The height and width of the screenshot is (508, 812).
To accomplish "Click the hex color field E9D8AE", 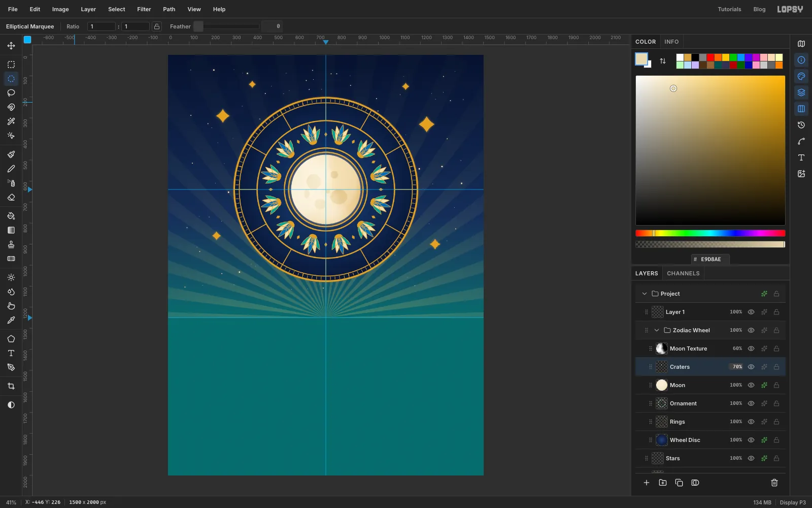I will 710,259.
